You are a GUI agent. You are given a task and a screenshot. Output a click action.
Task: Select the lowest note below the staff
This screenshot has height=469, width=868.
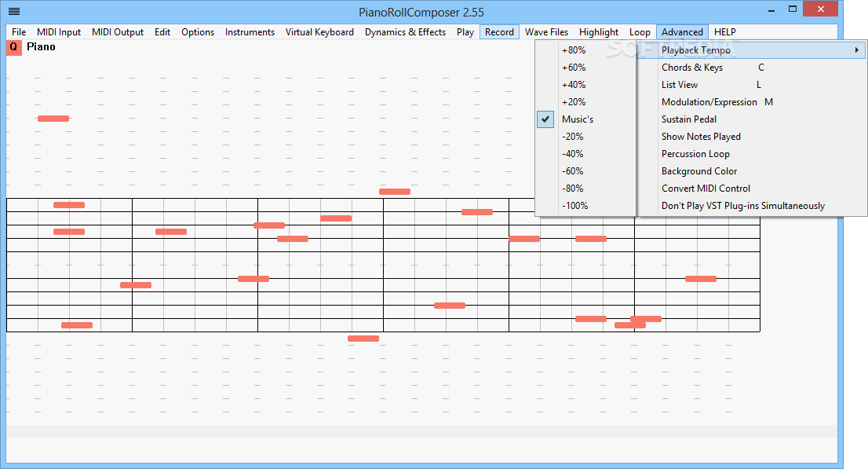point(363,339)
